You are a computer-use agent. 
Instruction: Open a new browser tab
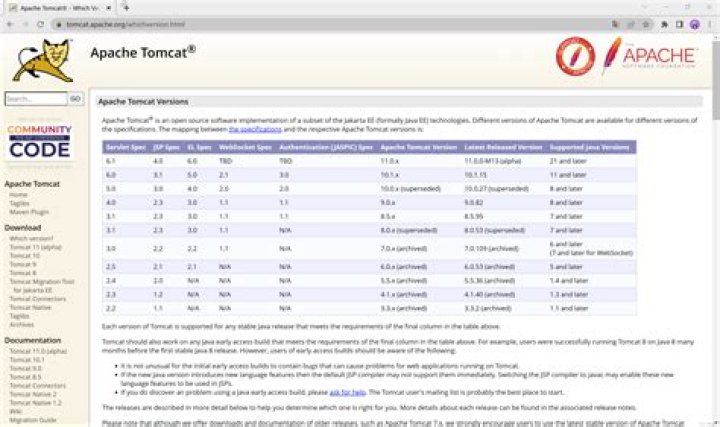126,7
